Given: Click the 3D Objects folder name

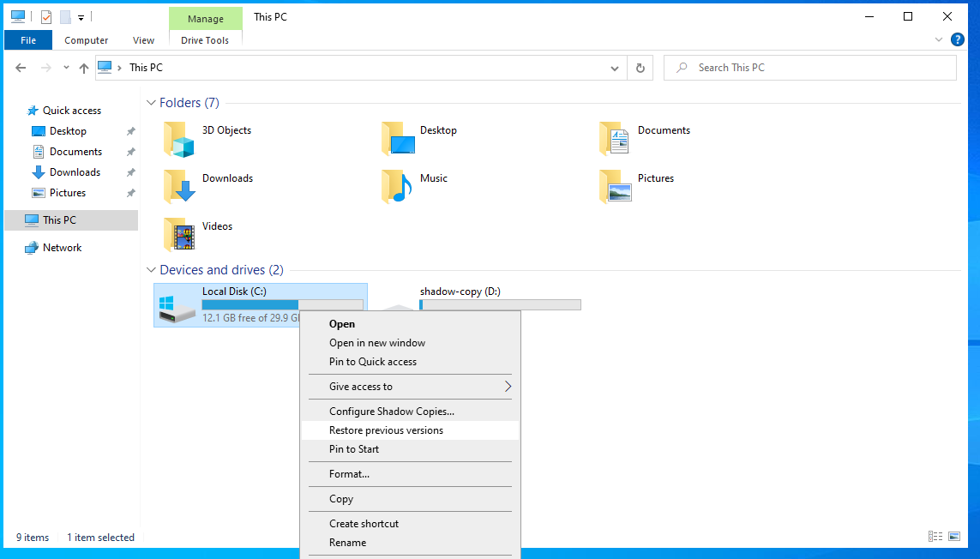Looking at the screenshot, I should pos(227,130).
